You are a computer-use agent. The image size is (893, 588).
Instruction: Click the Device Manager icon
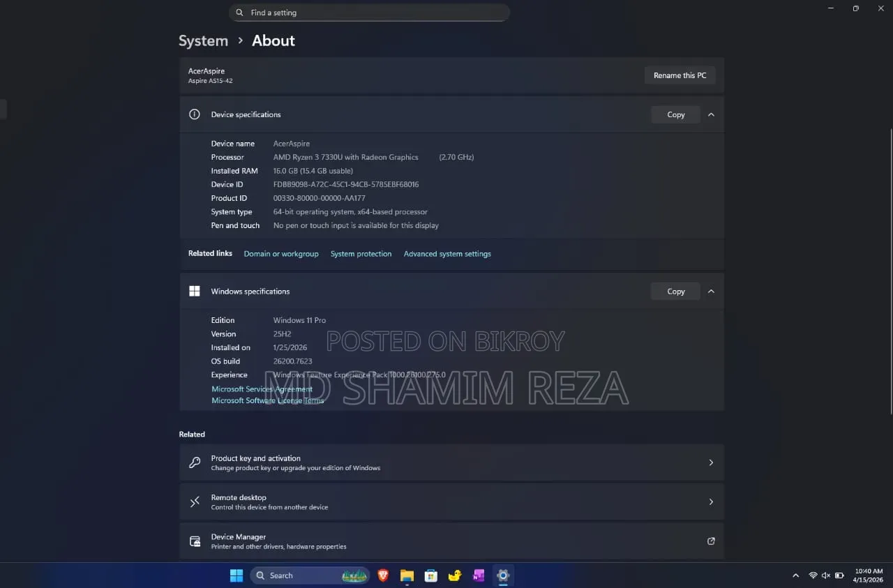[195, 541]
